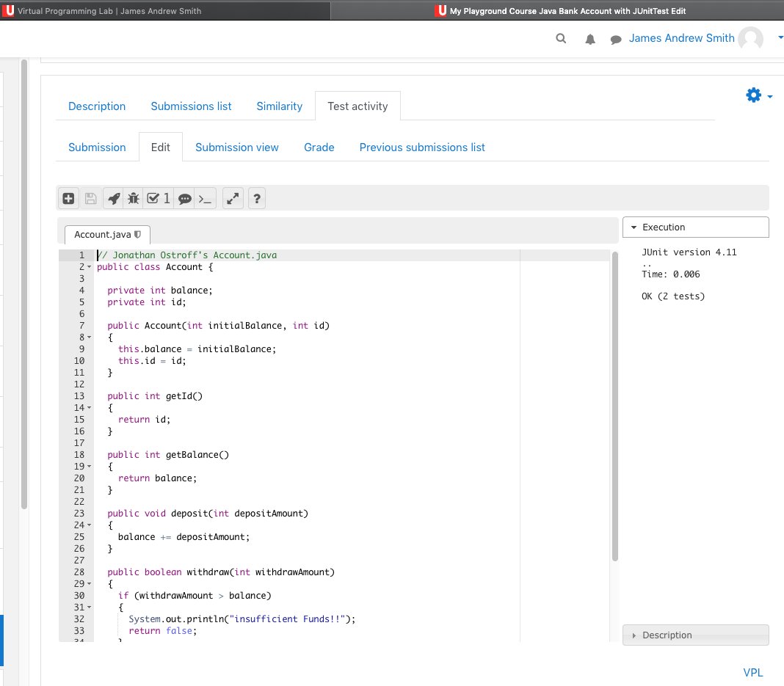
Task: Click the Save floppy disk icon
Action: (x=90, y=198)
